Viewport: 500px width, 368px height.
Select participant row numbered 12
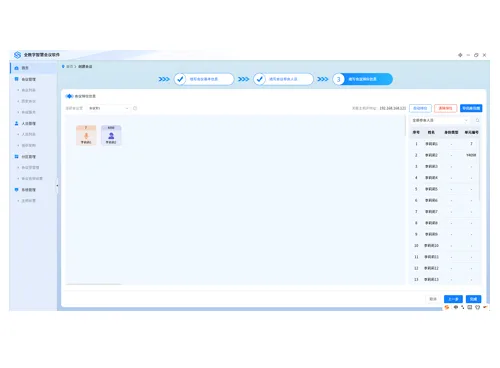pos(444,268)
